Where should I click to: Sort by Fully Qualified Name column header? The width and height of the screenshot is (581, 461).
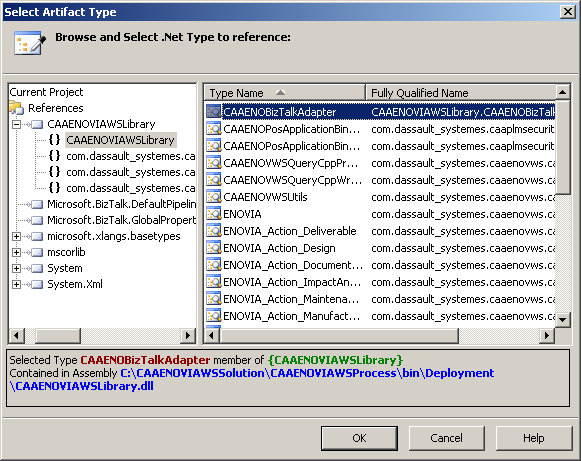click(x=461, y=93)
